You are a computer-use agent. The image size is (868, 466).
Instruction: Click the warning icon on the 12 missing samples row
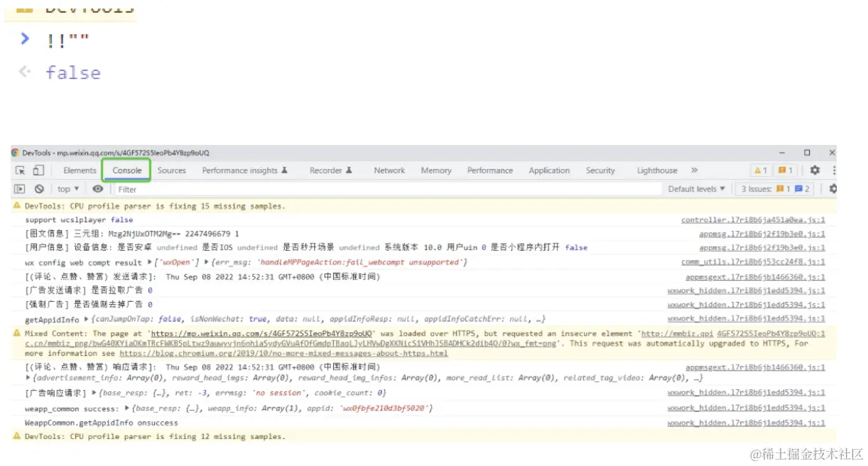pos(16,436)
